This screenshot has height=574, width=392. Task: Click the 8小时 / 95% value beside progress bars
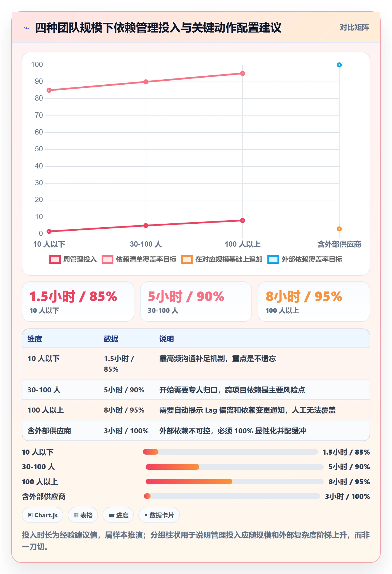(x=349, y=482)
